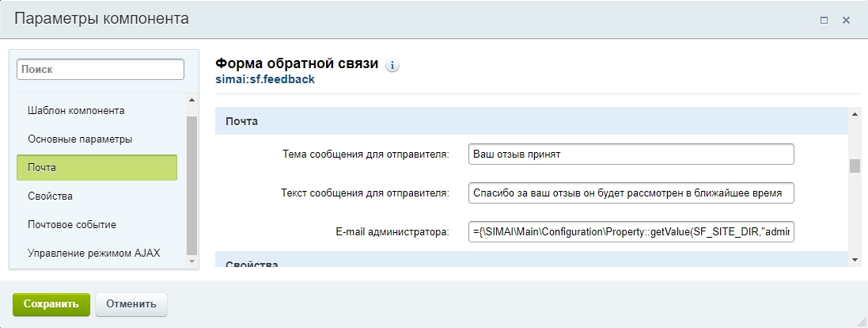The width and height of the screenshot is (868, 328).
Task: Click the right panel scroll up arrow
Action: click(854, 114)
